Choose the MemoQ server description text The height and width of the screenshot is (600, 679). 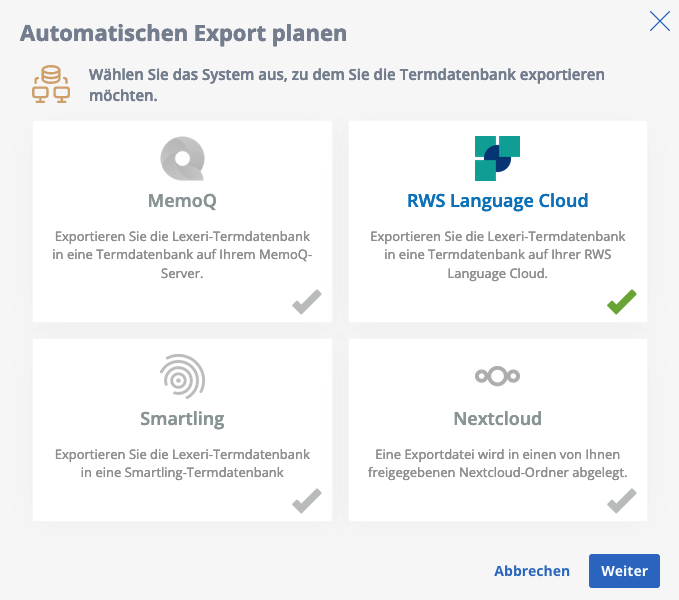coord(182,255)
